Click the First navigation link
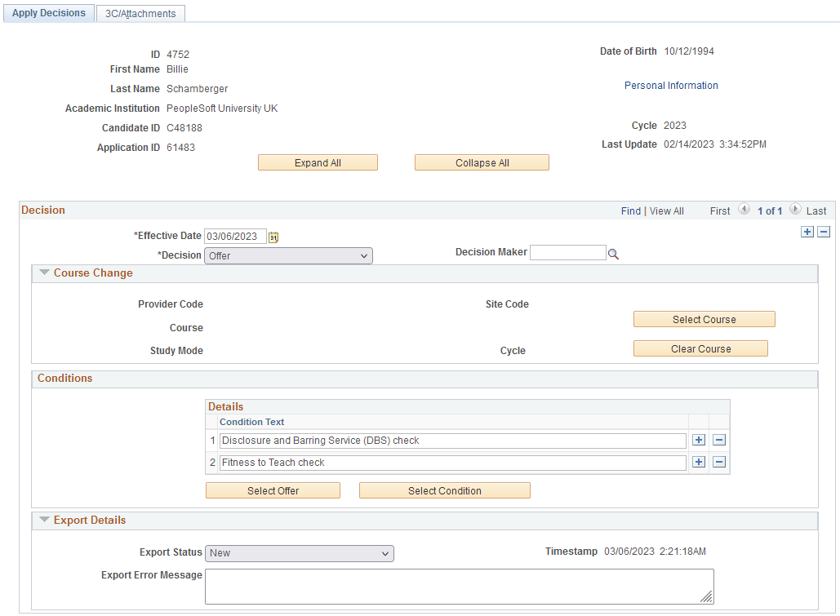 tap(719, 211)
